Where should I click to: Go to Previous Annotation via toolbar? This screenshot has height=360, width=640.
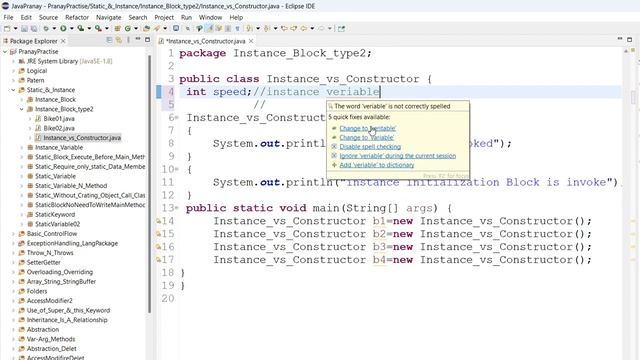coord(267,29)
